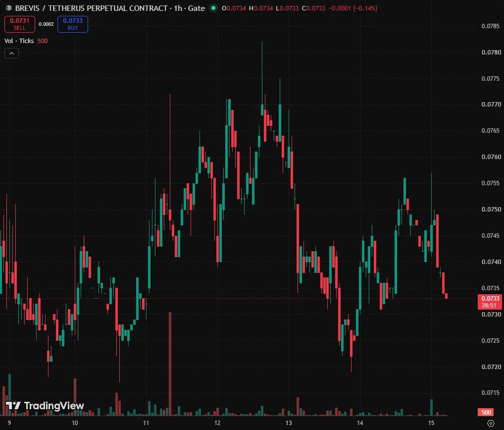Screen dimensions: 504x430
Task: Click the green market status dot
Action: tap(213, 8)
